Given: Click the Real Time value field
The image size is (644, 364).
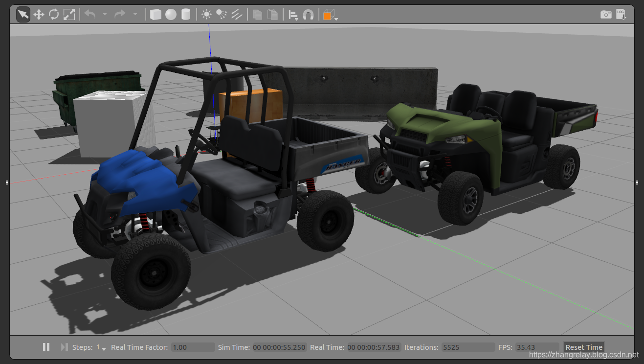Looking at the screenshot, I should [374, 347].
